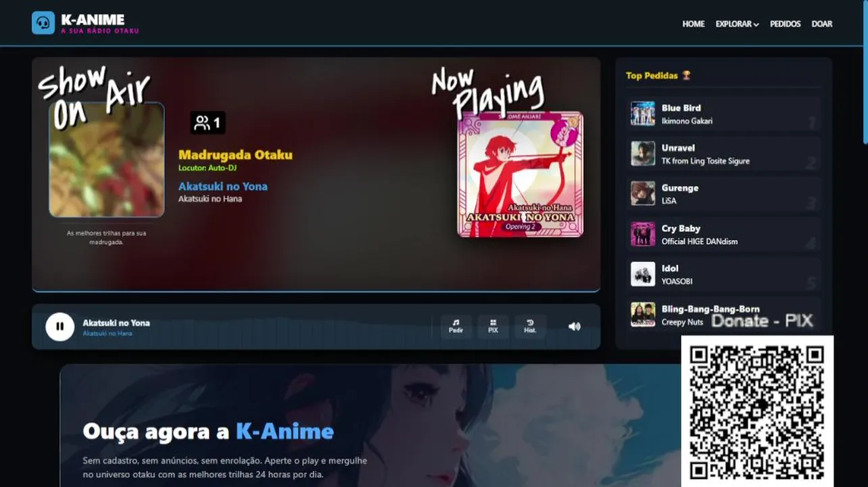Viewport: 868px width, 487px height.
Task: Click the listeners count badge
Action: coord(208,122)
